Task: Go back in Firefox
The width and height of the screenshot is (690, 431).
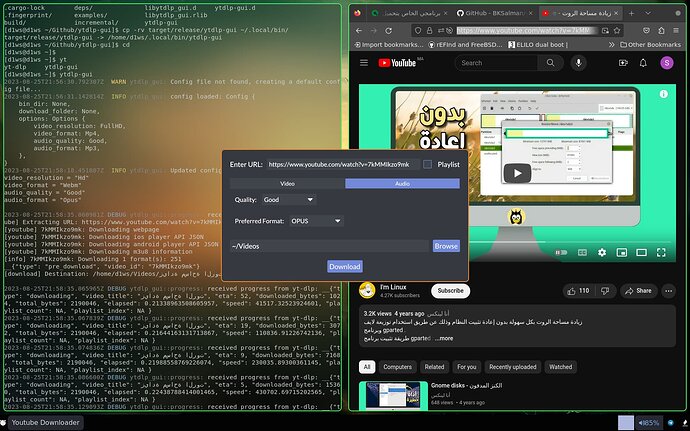Action: click(359, 30)
